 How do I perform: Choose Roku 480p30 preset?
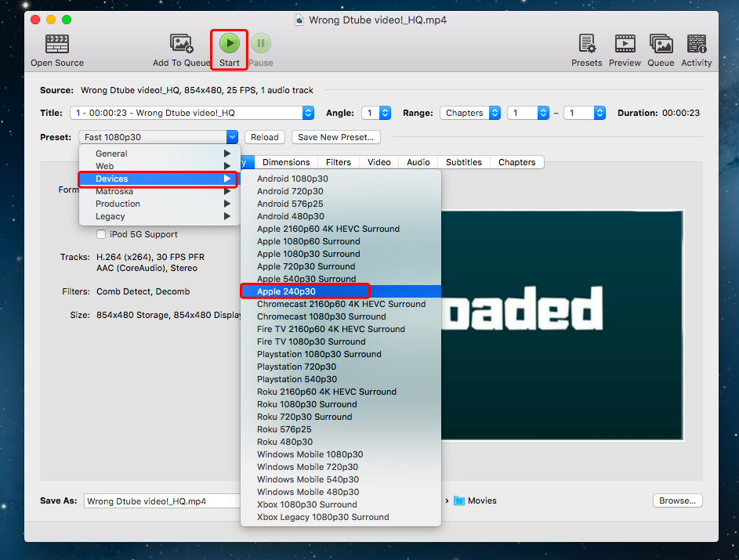coord(341,442)
